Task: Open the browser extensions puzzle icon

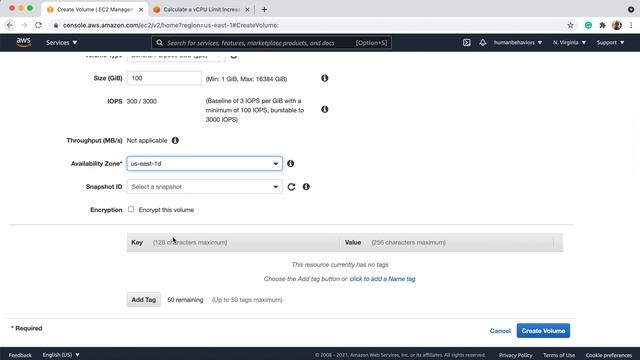Action: [x=602, y=25]
